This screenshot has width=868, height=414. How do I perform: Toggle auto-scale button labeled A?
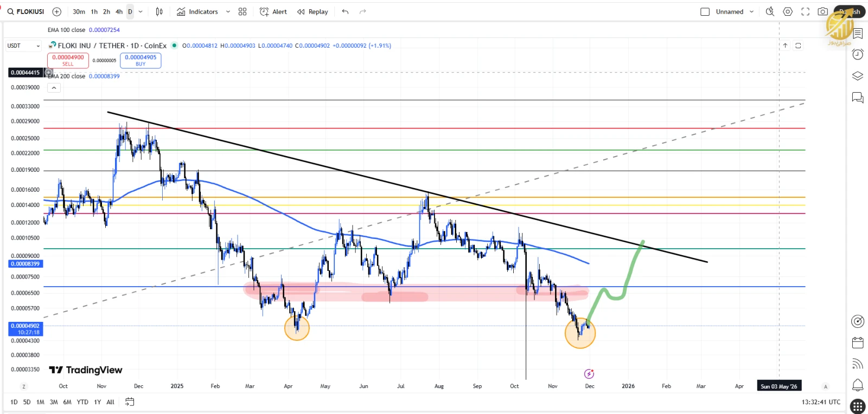pos(825,386)
